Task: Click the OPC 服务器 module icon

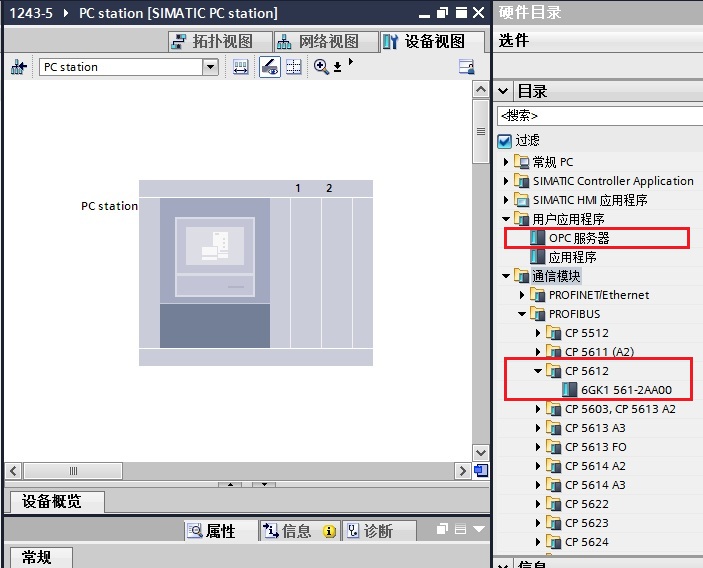Action: tap(538, 238)
